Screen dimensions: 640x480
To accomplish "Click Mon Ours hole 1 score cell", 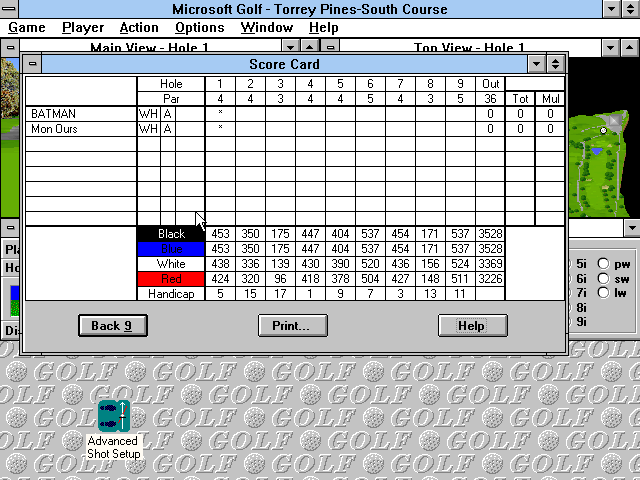I will pos(220,129).
